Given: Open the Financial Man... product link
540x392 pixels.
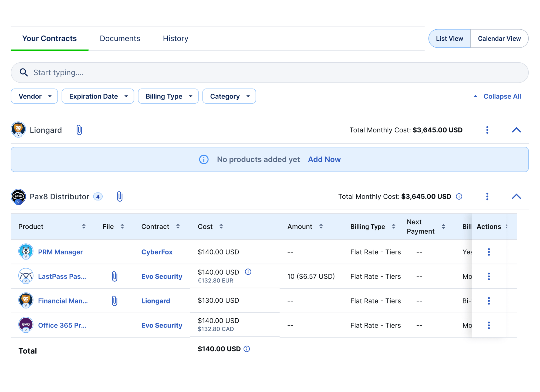Looking at the screenshot, I should pos(63,301).
